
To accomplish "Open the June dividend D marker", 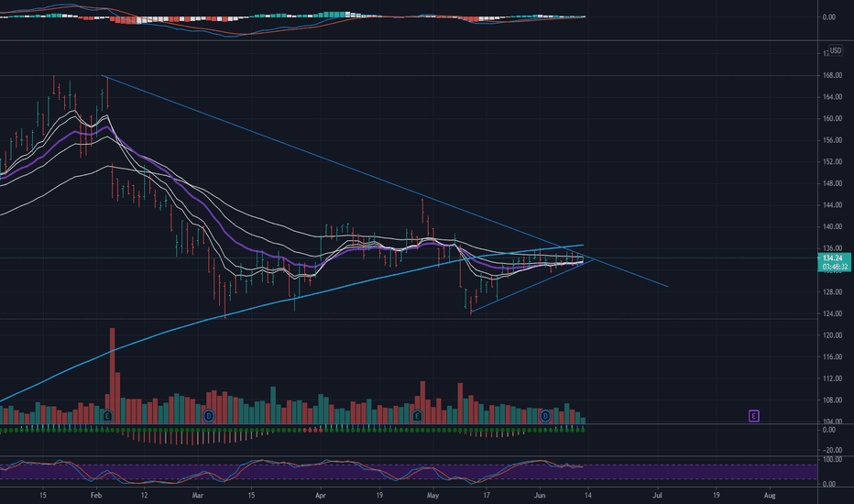I will coord(545,416).
